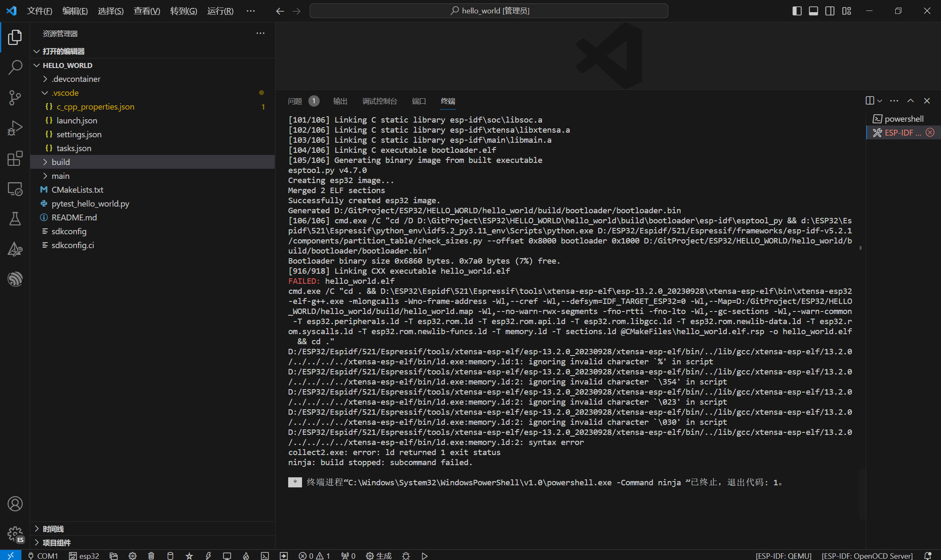Click the Flash device lightning icon
This screenshot has height=560, width=941.
tap(208, 555)
